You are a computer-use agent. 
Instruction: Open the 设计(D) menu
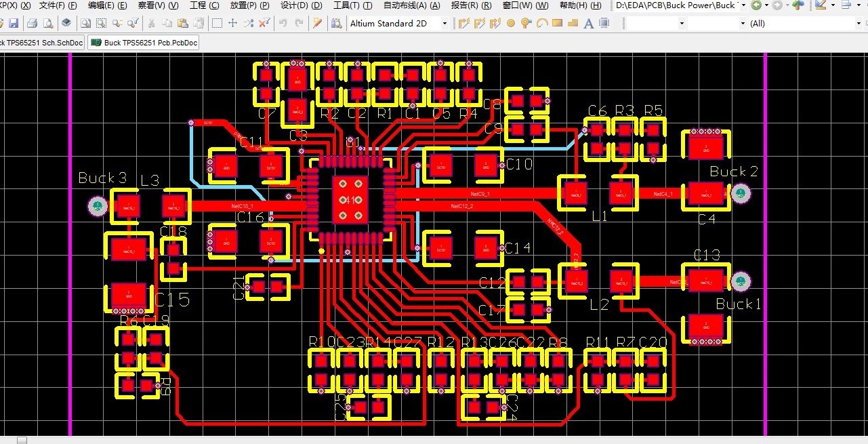[301, 5]
